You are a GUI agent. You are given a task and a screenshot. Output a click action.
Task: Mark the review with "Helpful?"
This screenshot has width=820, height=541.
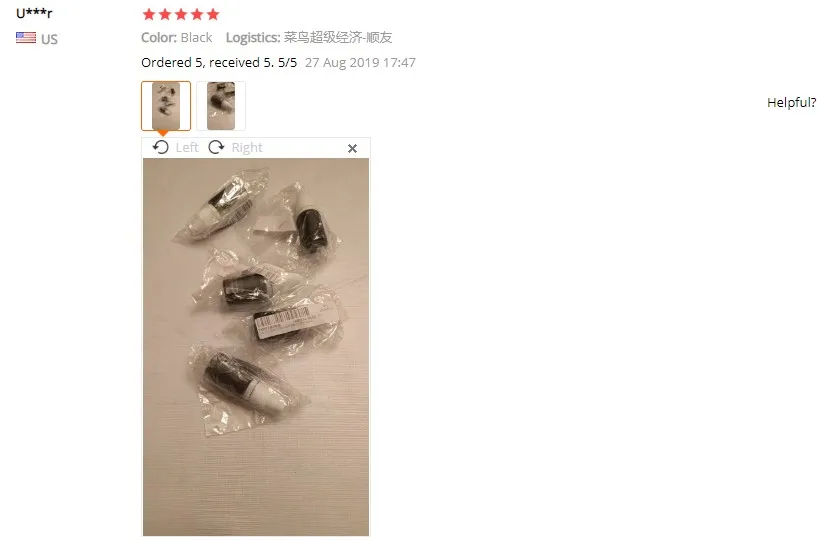click(x=791, y=103)
